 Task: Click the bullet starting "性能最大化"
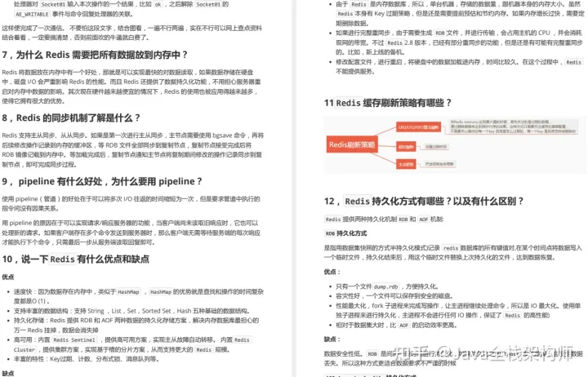458,310
